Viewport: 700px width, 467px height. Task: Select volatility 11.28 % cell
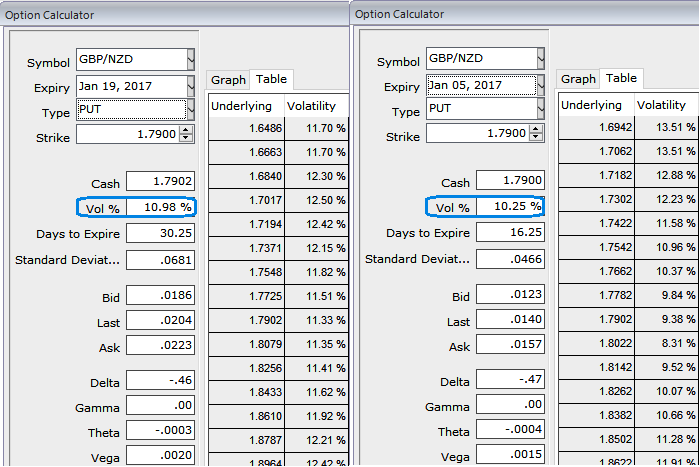coord(667,439)
